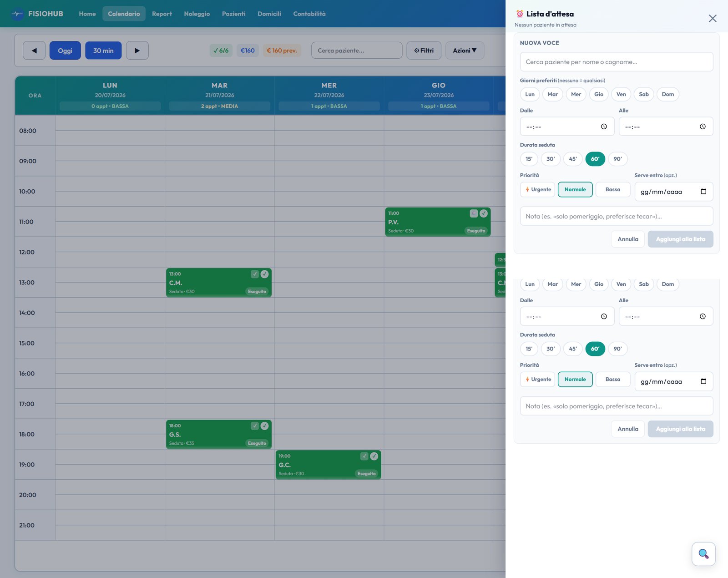Click Annulla in the upper form
728x578 pixels.
point(628,239)
